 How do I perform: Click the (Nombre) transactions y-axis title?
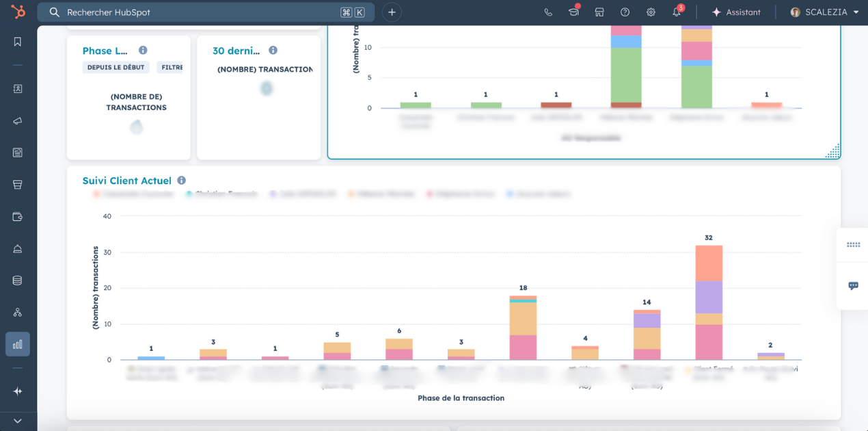[96, 288]
